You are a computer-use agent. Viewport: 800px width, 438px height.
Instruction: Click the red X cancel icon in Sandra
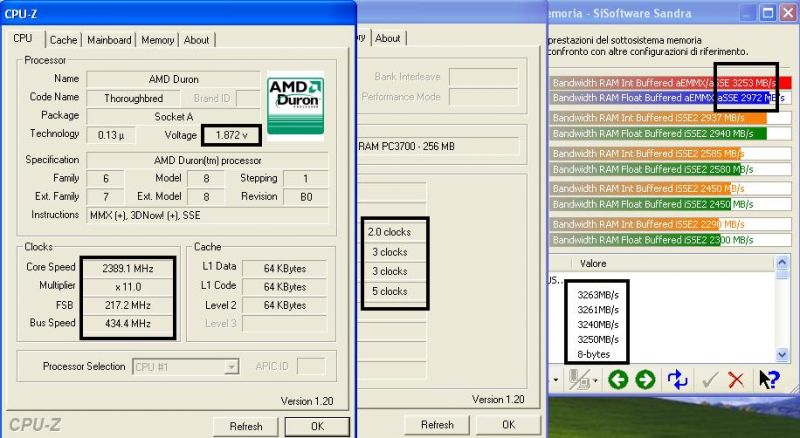735,379
